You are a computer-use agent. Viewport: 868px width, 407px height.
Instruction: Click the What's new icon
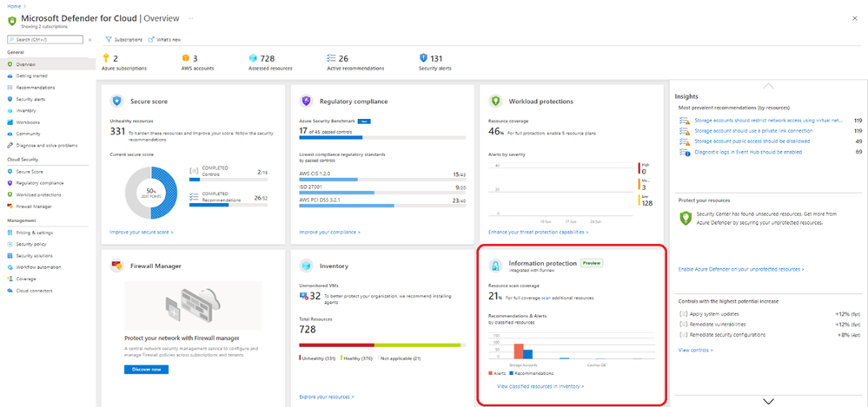150,39
